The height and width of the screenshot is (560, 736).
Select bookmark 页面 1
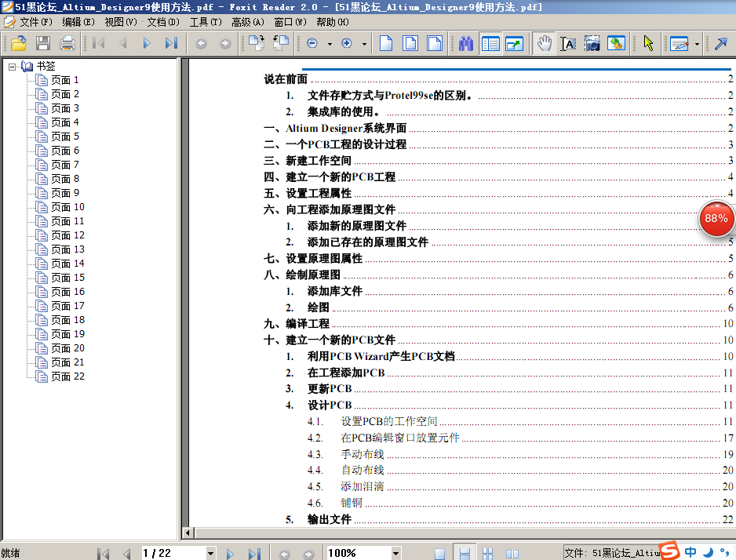click(65, 80)
